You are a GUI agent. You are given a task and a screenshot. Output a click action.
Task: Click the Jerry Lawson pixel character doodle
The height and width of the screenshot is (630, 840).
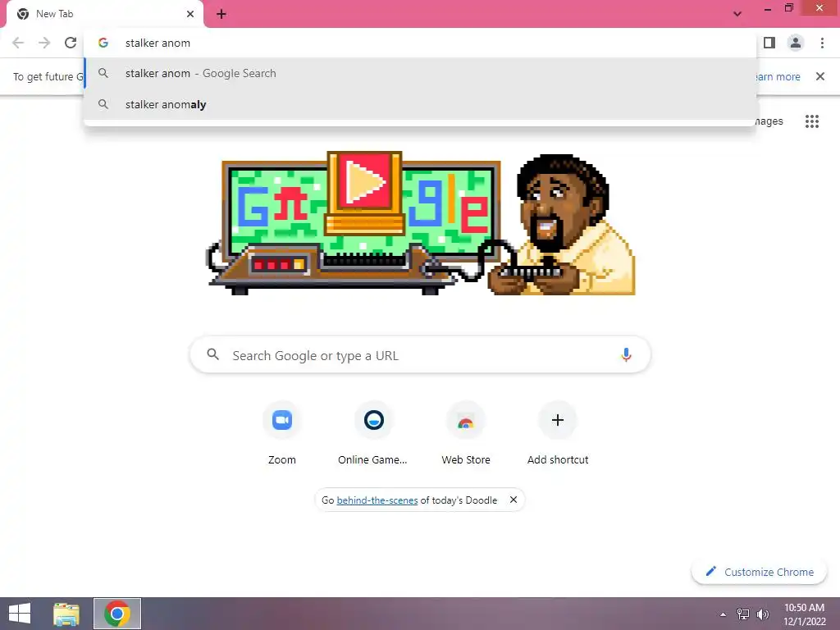click(x=563, y=225)
